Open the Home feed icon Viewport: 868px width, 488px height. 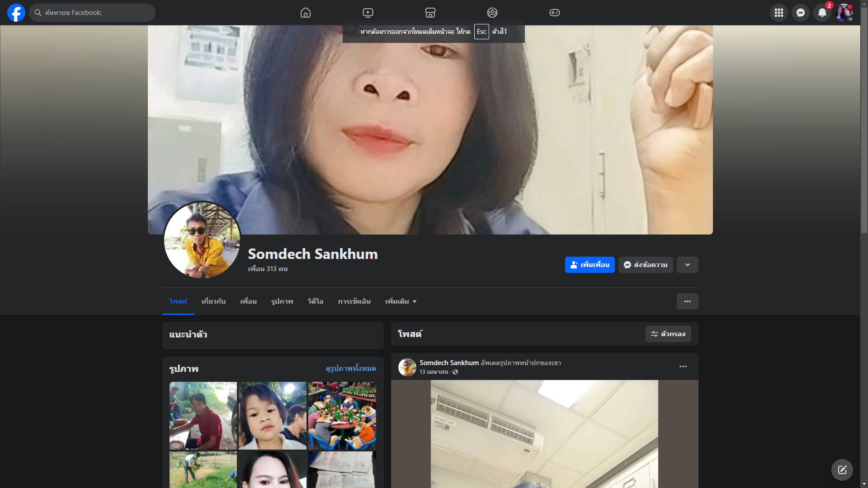coord(306,13)
